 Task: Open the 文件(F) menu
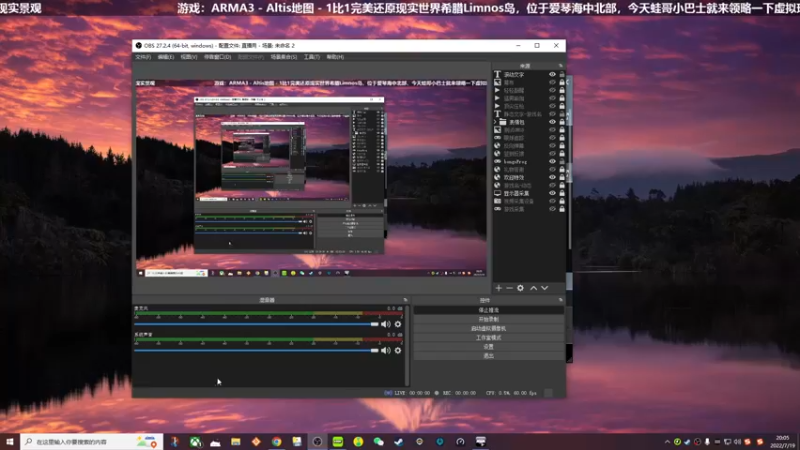pyautogui.click(x=143, y=57)
